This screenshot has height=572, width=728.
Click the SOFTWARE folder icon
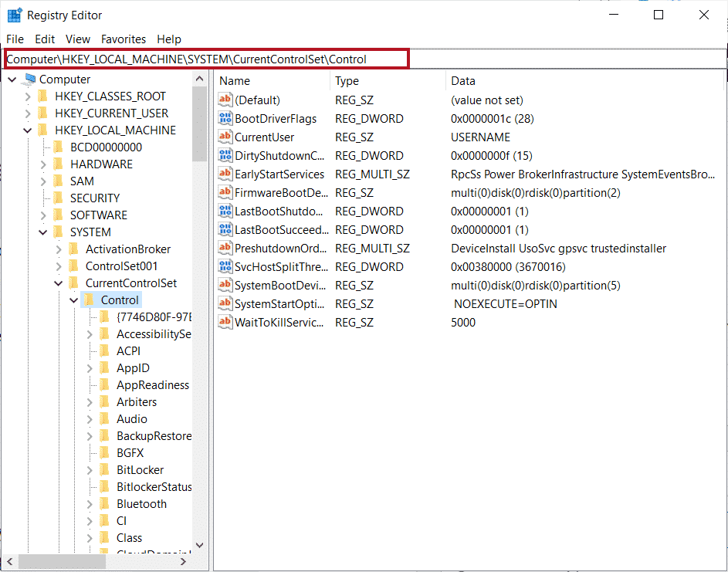point(59,215)
